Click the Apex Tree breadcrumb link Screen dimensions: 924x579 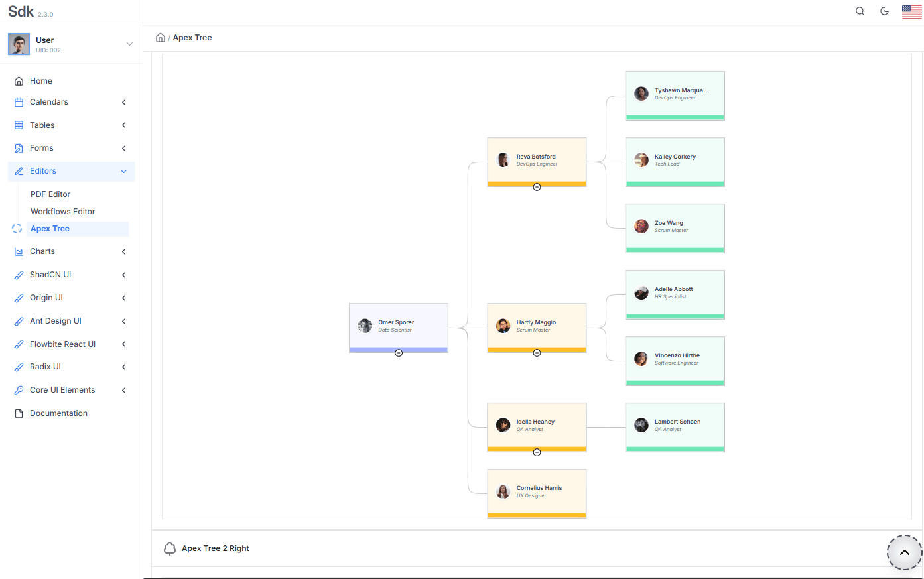coord(192,37)
